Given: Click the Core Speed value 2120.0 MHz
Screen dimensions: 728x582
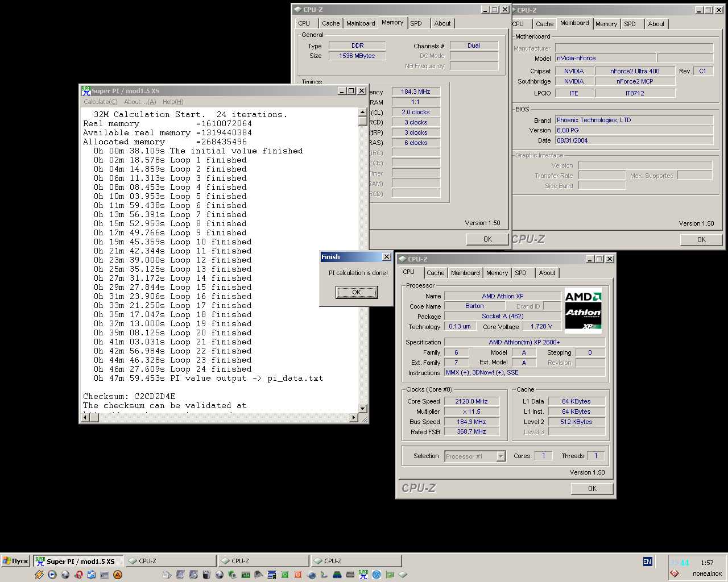Looking at the screenshot, I should (471, 401).
